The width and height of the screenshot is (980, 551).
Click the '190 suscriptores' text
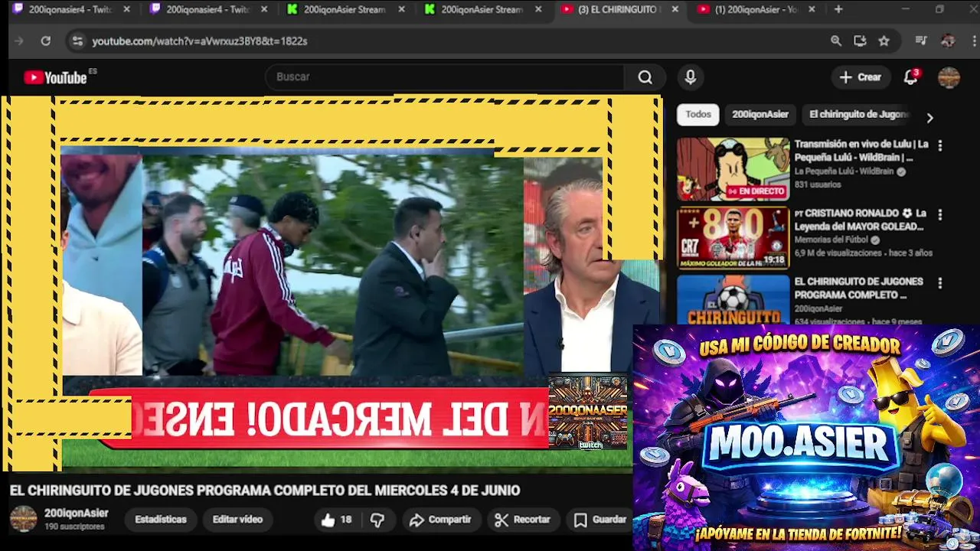click(x=74, y=527)
